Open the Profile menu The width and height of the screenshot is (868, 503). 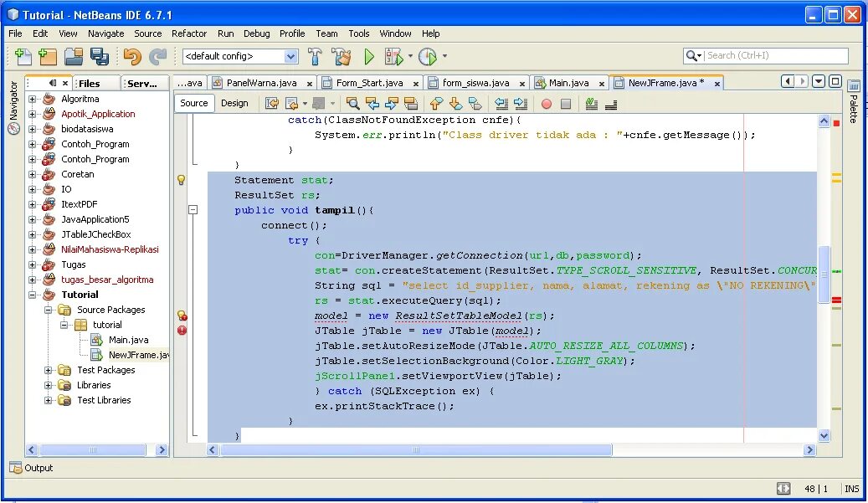[x=292, y=33]
